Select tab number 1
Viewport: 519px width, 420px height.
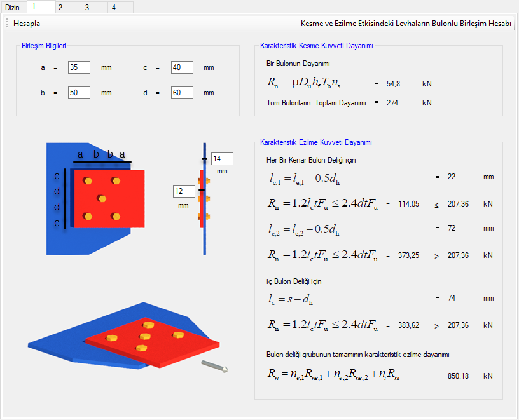coord(41,6)
